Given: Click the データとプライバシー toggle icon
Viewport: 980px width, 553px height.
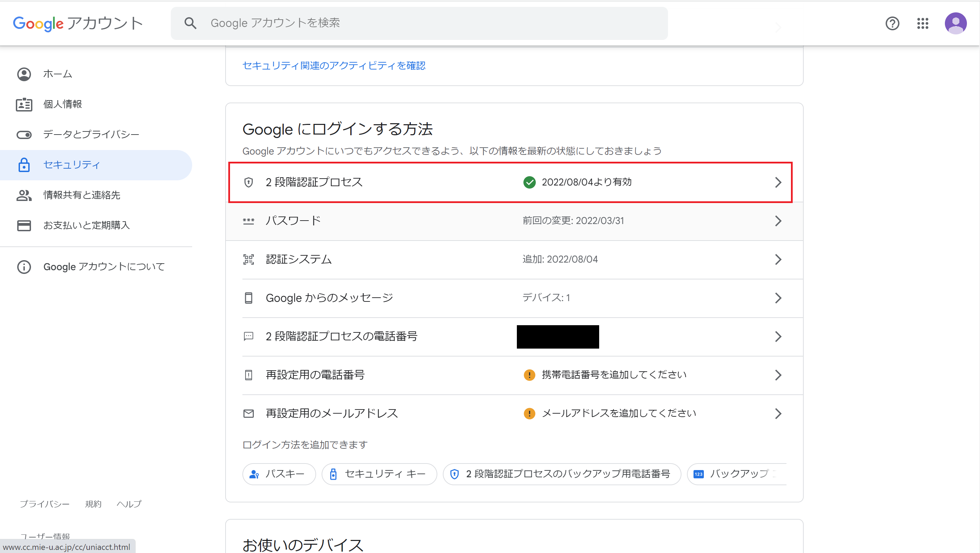Looking at the screenshot, I should click(x=24, y=135).
